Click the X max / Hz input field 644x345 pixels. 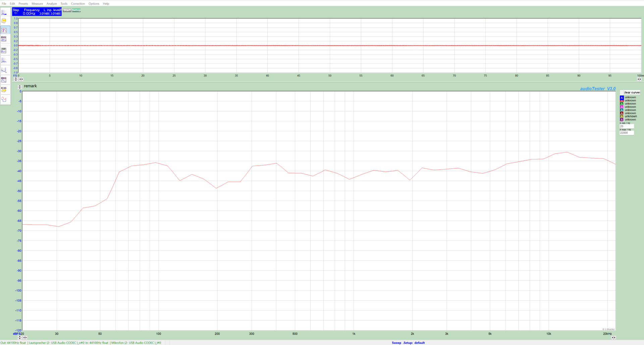(626, 133)
